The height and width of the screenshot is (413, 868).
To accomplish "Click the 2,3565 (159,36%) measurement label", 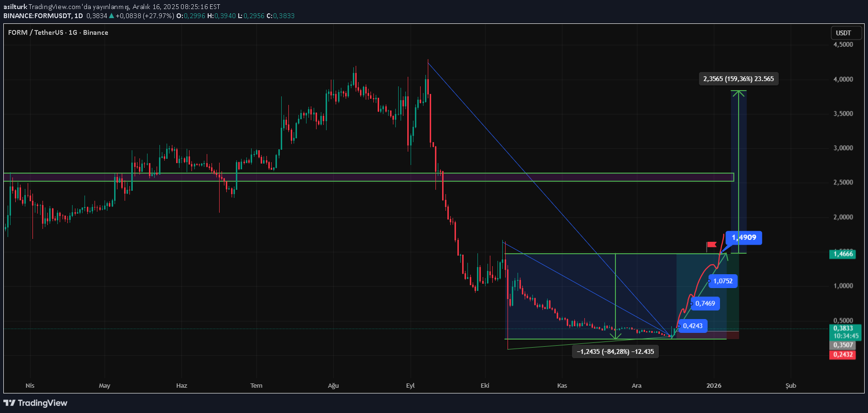I will (738, 79).
